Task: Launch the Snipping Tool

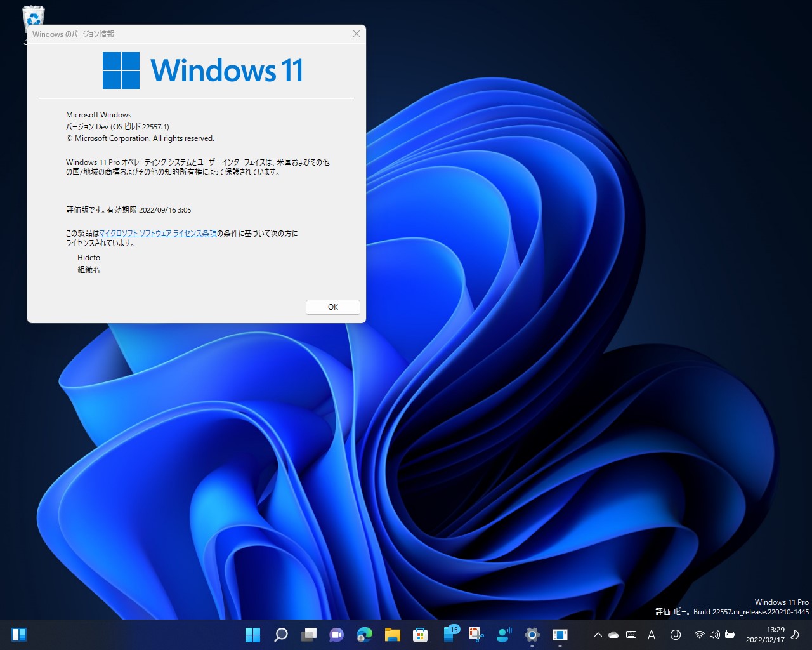Action: (476, 634)
